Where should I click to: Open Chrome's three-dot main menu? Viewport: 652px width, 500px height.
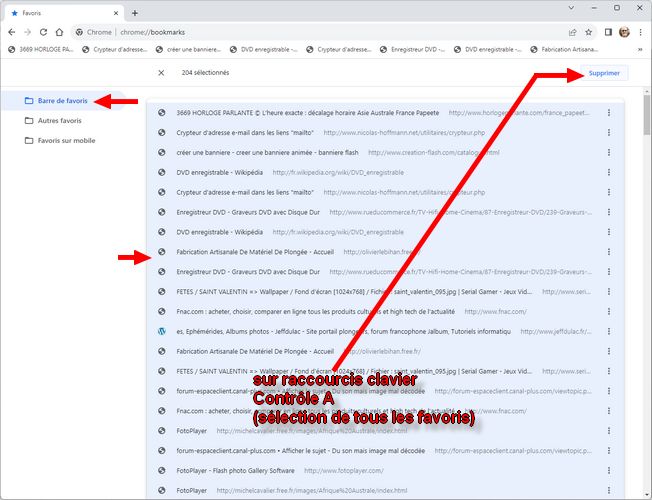[x=640, y=32]
